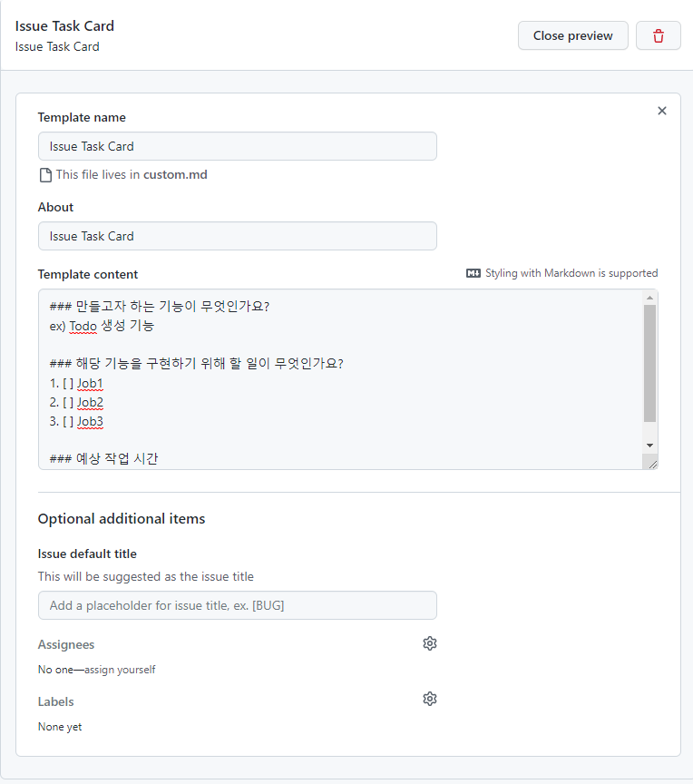Screen dimensions: 693x784
Task: Click the issue title placeholder field
Action: [237, 605]
